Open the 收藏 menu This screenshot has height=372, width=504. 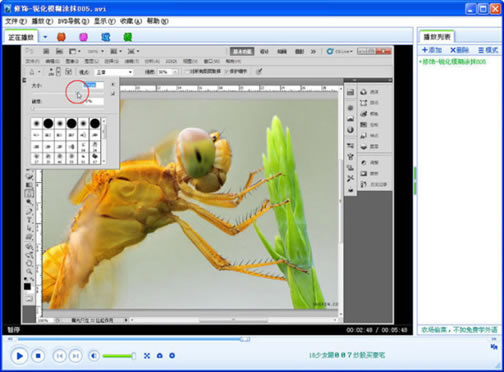pos(131,21)
